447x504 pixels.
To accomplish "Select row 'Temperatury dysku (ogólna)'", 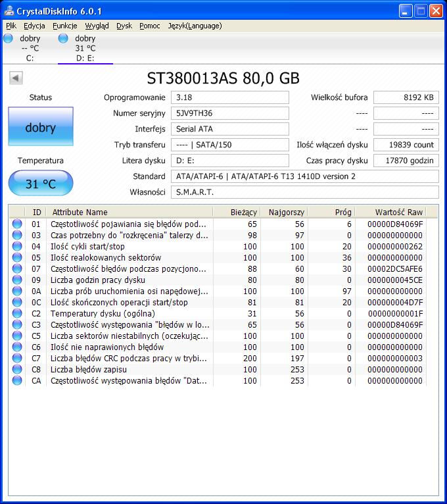I will click(x=218, y=313).
